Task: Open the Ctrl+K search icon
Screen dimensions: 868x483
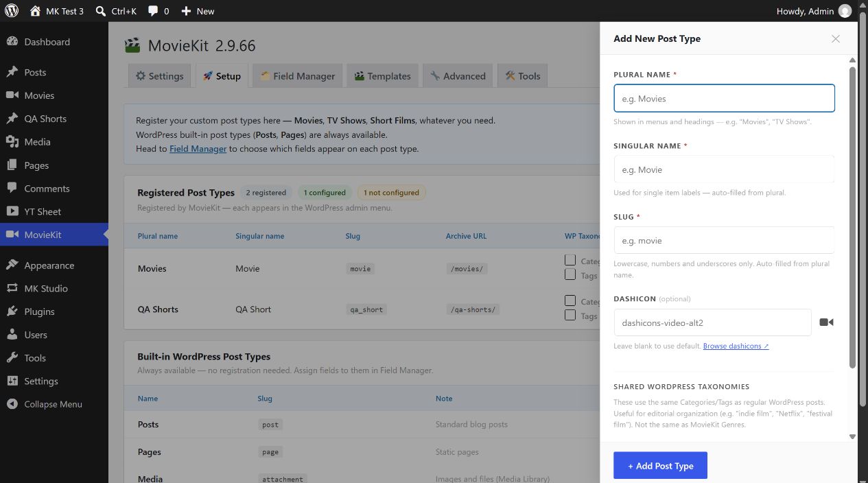Action: point(101,11)
